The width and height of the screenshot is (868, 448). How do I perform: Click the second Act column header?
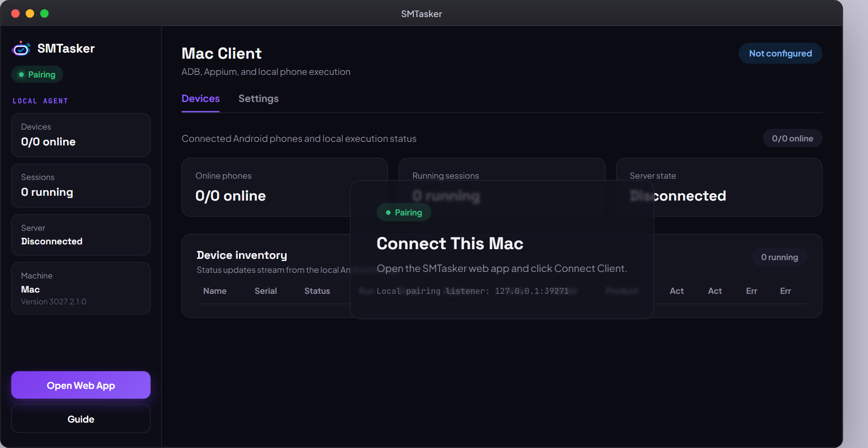(x=715, y=291)
